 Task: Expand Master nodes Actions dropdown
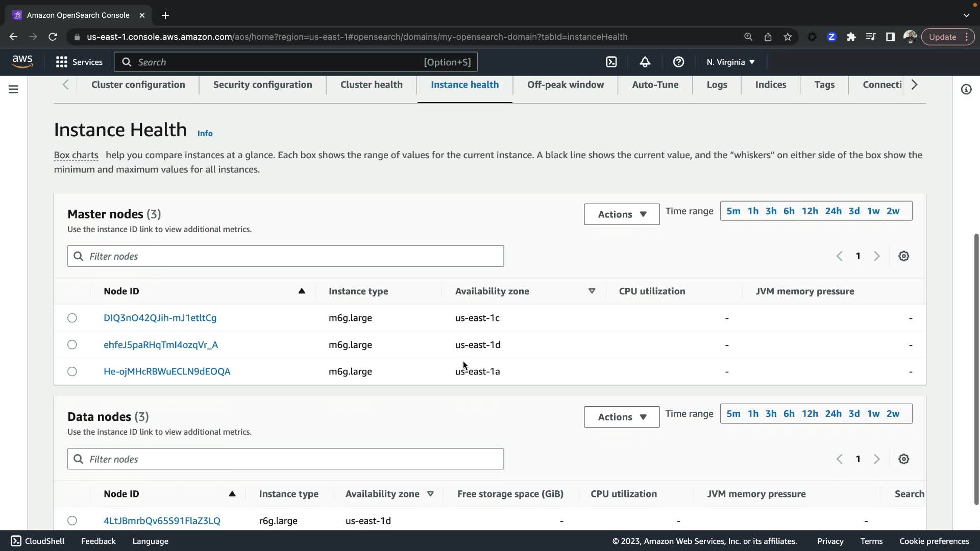tap(621, 214)
